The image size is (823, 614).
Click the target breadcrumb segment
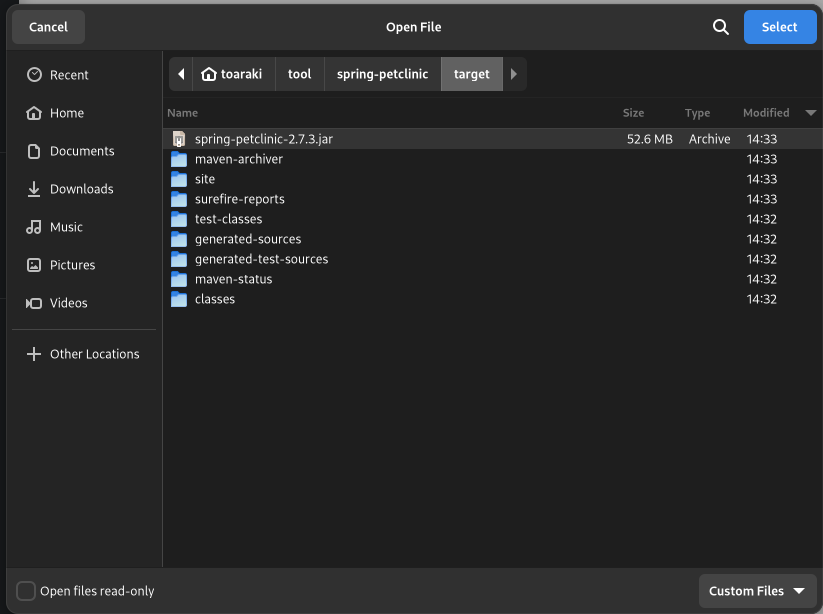click(x=472, y=74)
